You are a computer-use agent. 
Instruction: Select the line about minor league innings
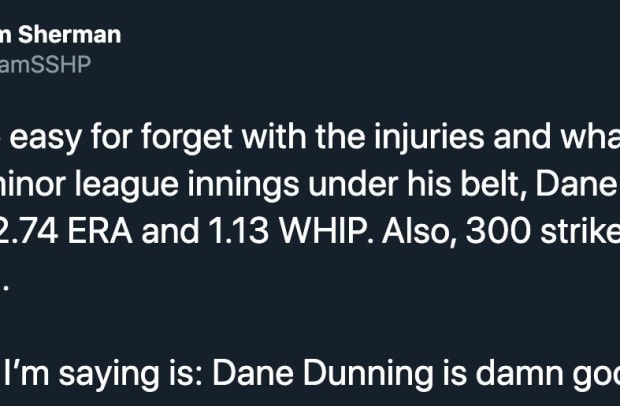click(310, 184)
